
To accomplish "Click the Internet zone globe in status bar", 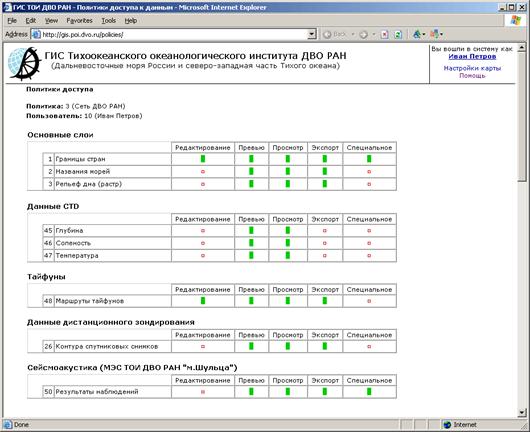I will pyautogui.click(x=447, y=425).
